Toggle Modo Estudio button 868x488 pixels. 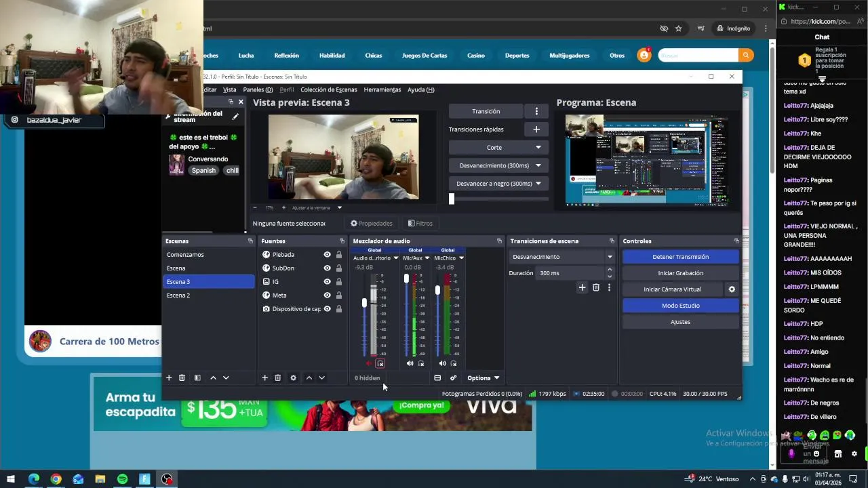[x=680, y=306]
